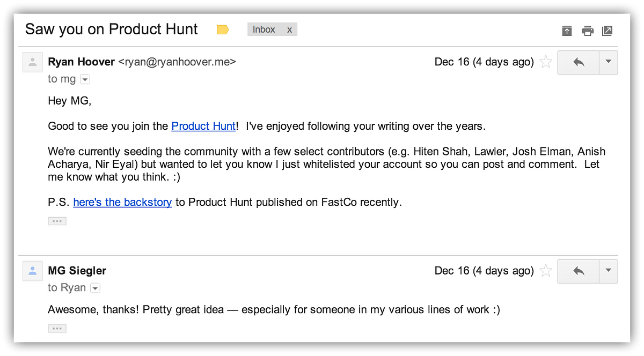Screen dimensions: 644x356
Task: Star MG Siegler's reply message
Action: tap(546, 271)
